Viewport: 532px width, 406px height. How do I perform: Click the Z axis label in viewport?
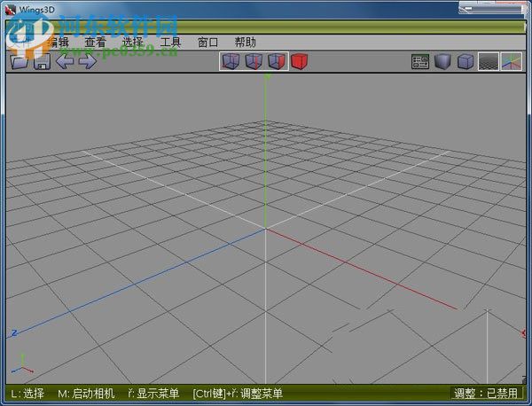coord(14,333)
